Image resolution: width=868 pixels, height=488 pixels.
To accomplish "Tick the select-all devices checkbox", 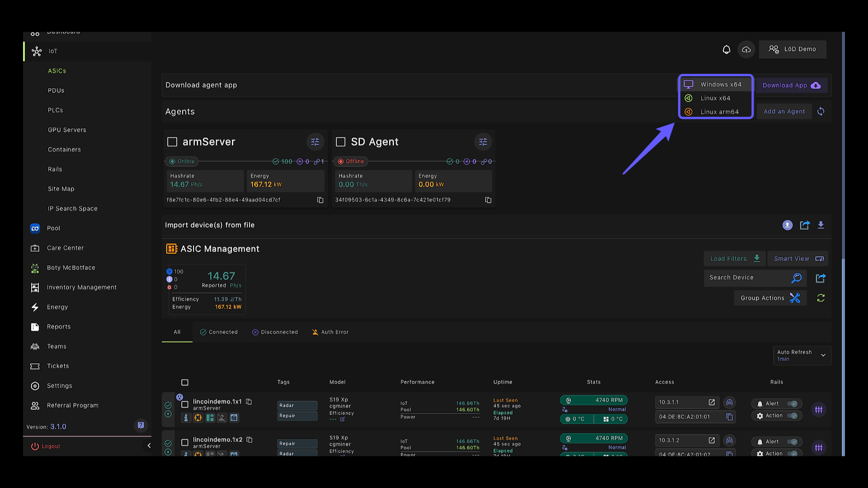I will (x=185, y=382).
